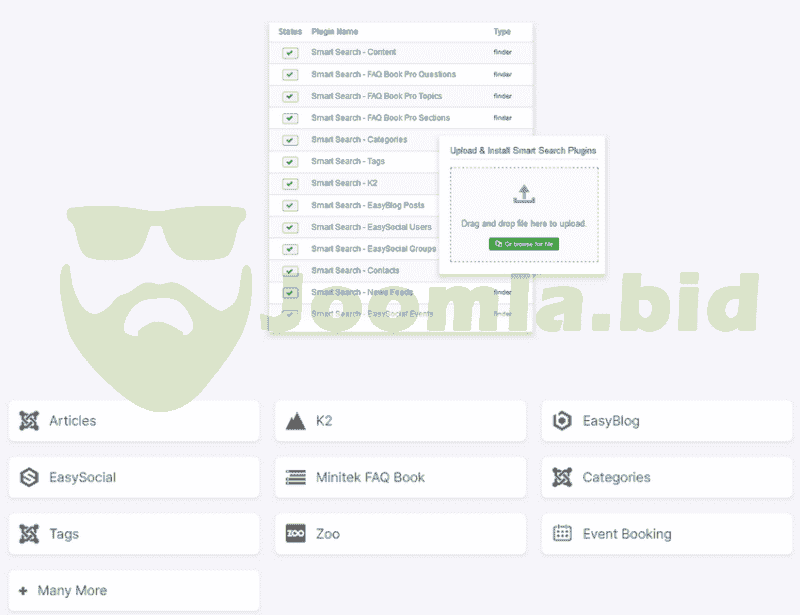The height and width of the screenshot is (615, 800).
Task: Expand the Many More plus item
Action: pos(23,590)
